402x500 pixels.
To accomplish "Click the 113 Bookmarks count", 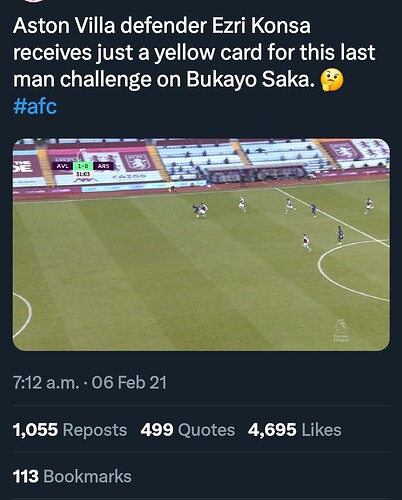I will 72,476.
